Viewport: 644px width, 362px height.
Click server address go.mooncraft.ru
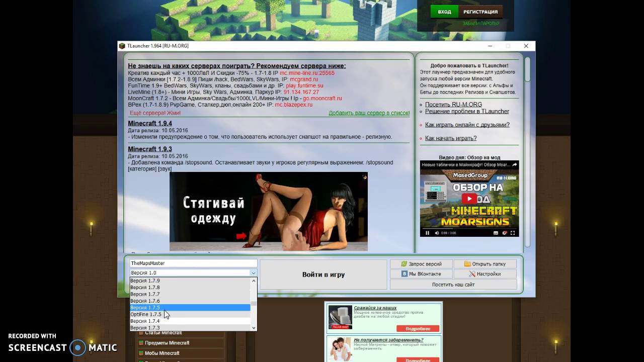pos(322,99)
